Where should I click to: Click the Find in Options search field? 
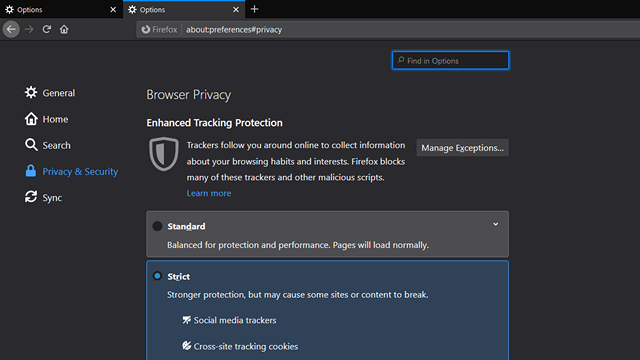tap(451, 60)
